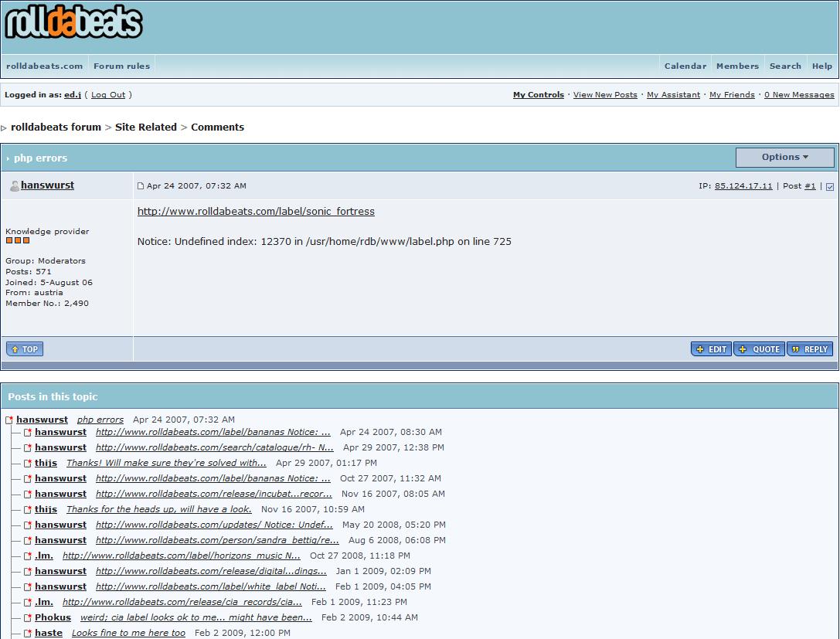Viewport: 840px width, 639px height.
Task: Open 0 New Messages inbox
Action: [x=799, y=95]
